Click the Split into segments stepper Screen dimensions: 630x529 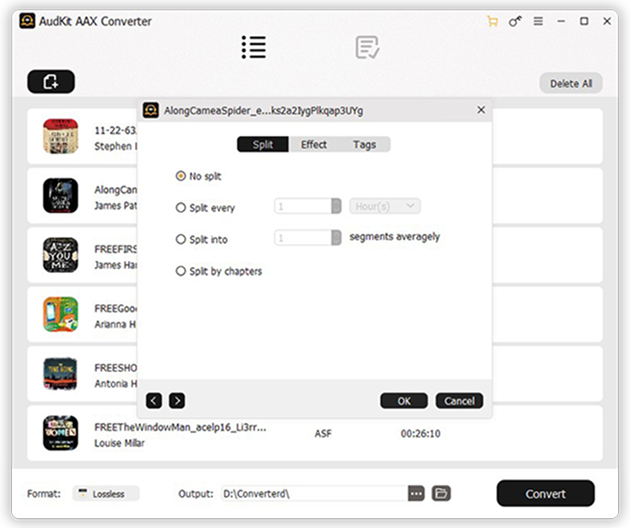coord(336,238)
